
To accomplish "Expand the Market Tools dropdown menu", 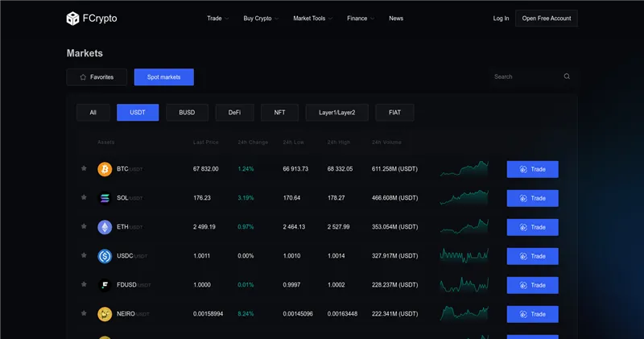I will [x=312, y=19].
